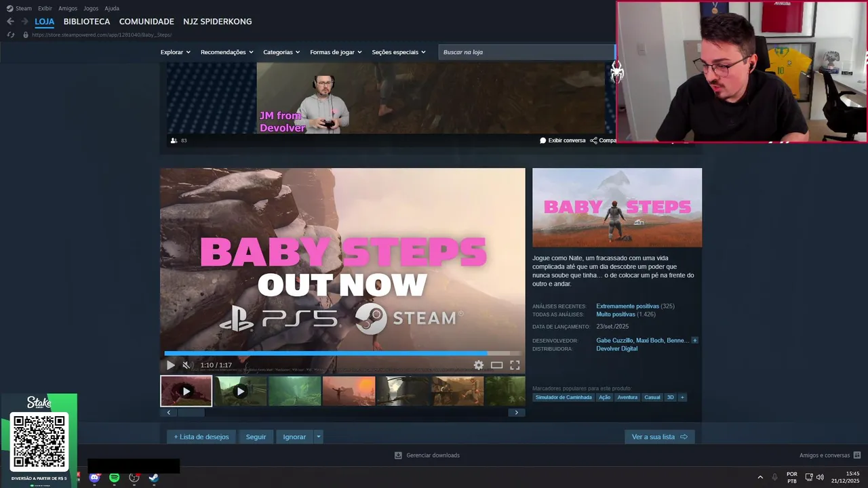
Task: Select the Aventura tag
Action: coord(627,397)
